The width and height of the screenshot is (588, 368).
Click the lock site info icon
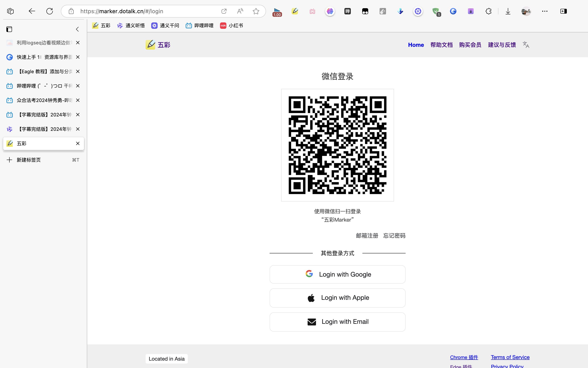tap(71, 11)
